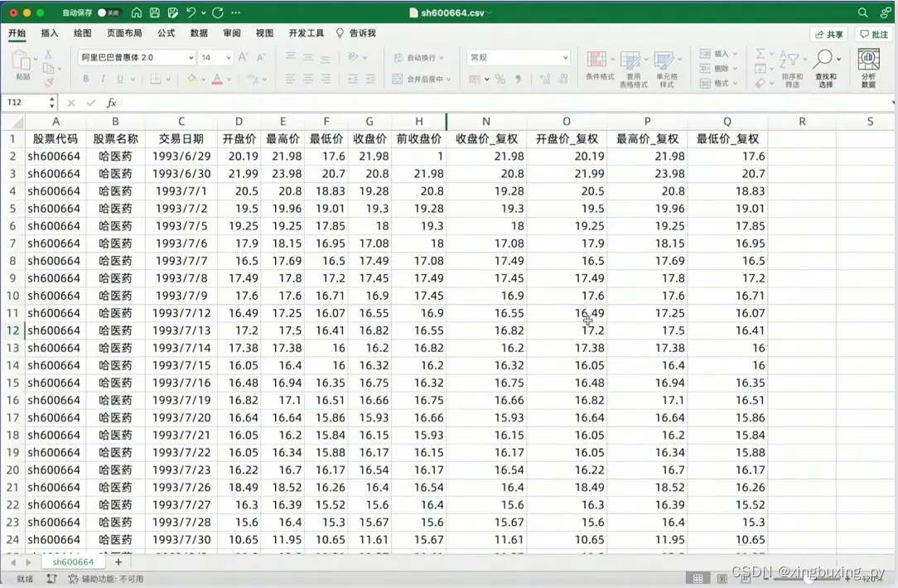The width and height of the screenshot is (898, 588).
Task: Click the Sort and Filter (排序和筛选) icon
Action: coord(792,69)
